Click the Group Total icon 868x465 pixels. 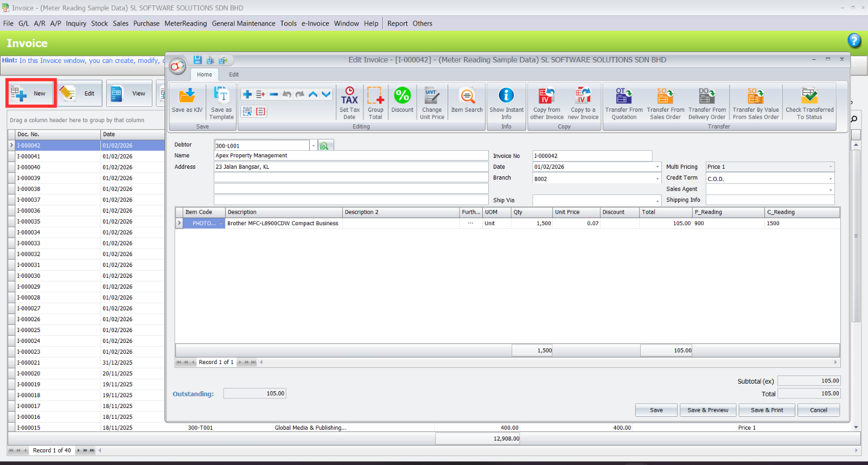375,97
